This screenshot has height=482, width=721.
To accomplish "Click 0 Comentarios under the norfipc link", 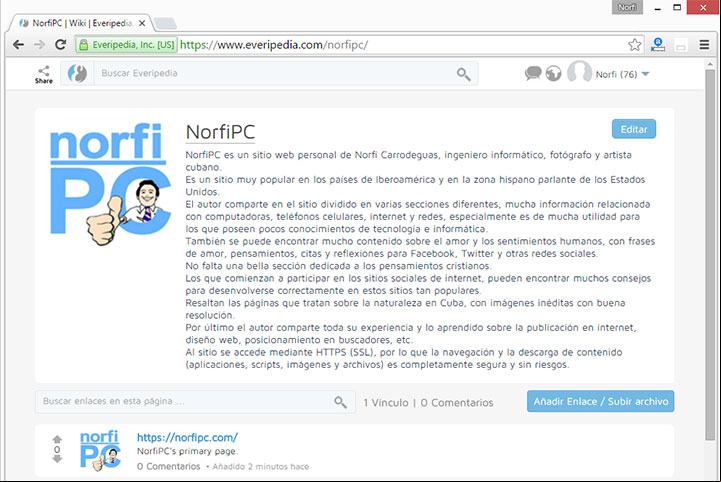I will pyautogui.click(x=169, y=466).
